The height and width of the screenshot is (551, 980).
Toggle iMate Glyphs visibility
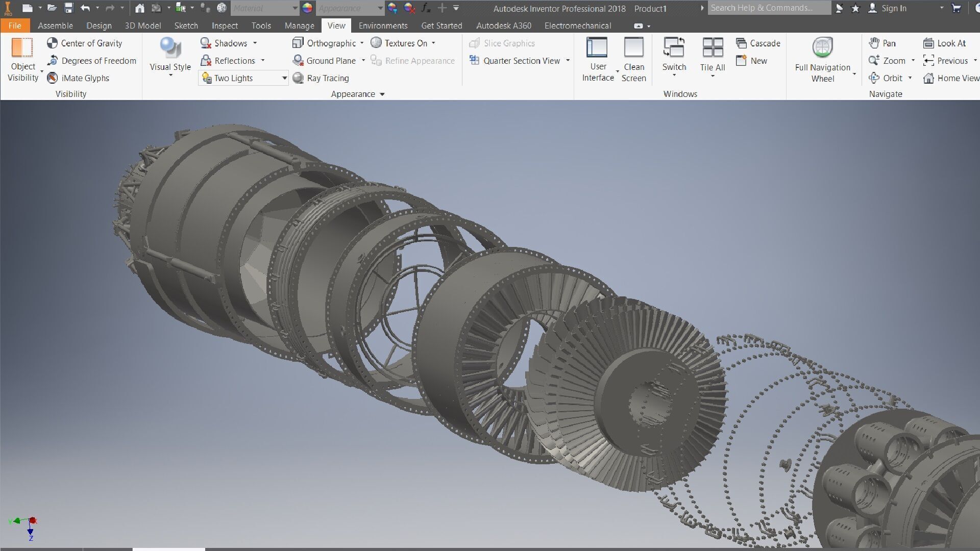pyautogui.click(x=78, y=78)
